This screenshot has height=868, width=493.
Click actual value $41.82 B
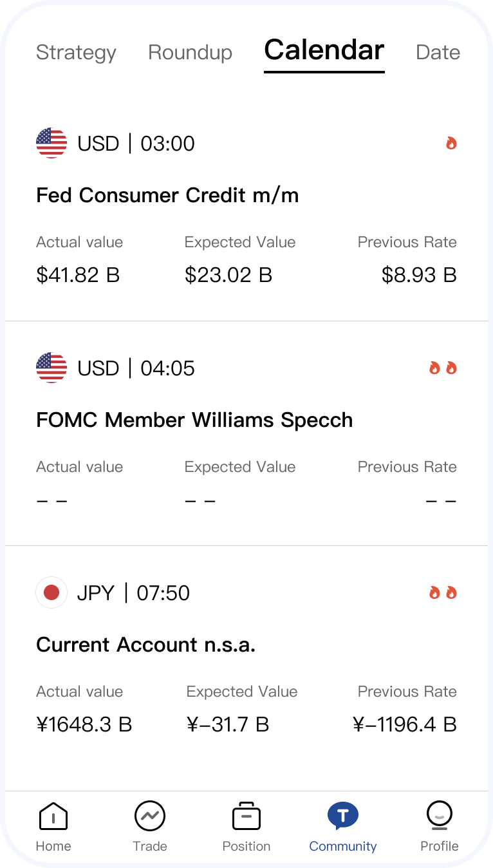(x=78, y=275)
